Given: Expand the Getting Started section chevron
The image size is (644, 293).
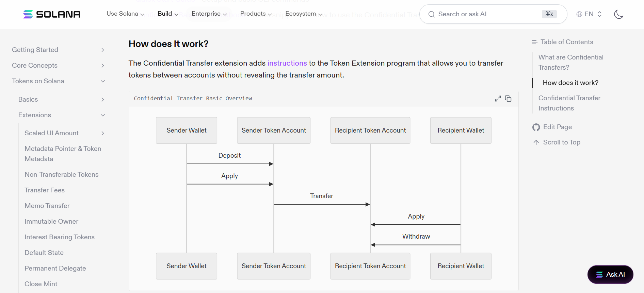Looking at the screenshot, I should 103,50.
